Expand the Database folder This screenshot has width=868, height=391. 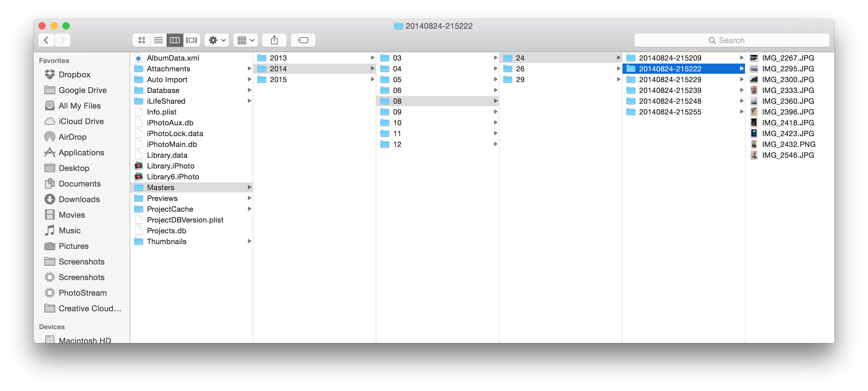249,90
